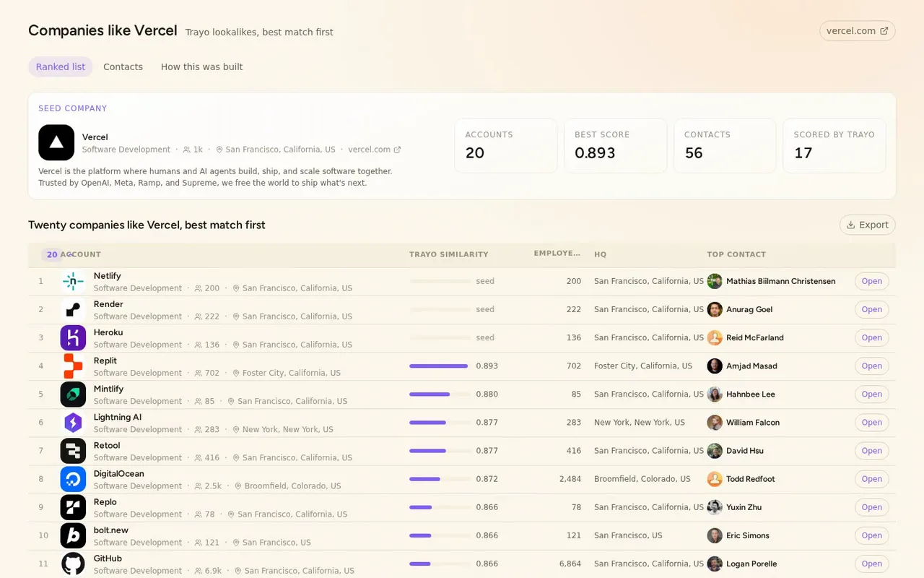Click the Mintlify logo icon
This screenshot has width=924, height=578.
coord(73,394)
